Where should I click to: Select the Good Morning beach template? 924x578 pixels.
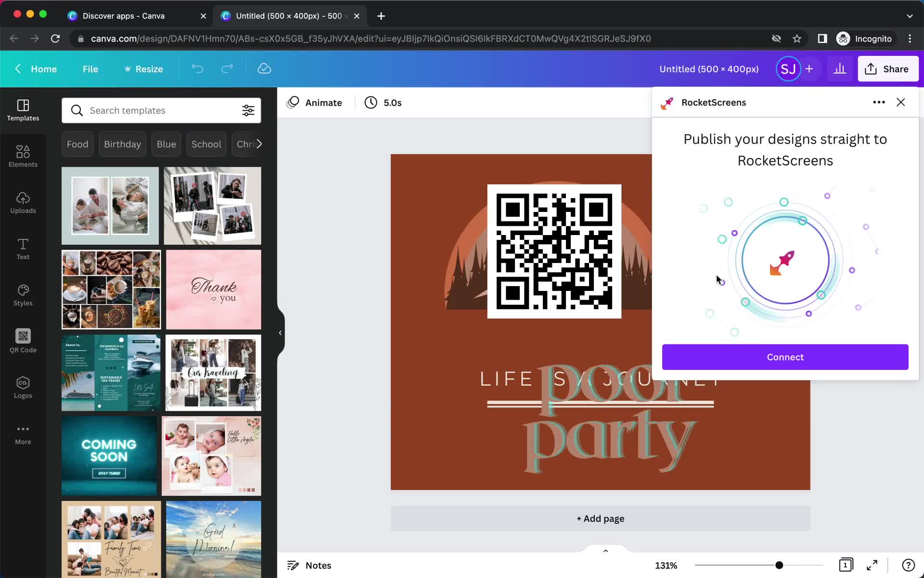pyautogui.click(x=213, y=539)
